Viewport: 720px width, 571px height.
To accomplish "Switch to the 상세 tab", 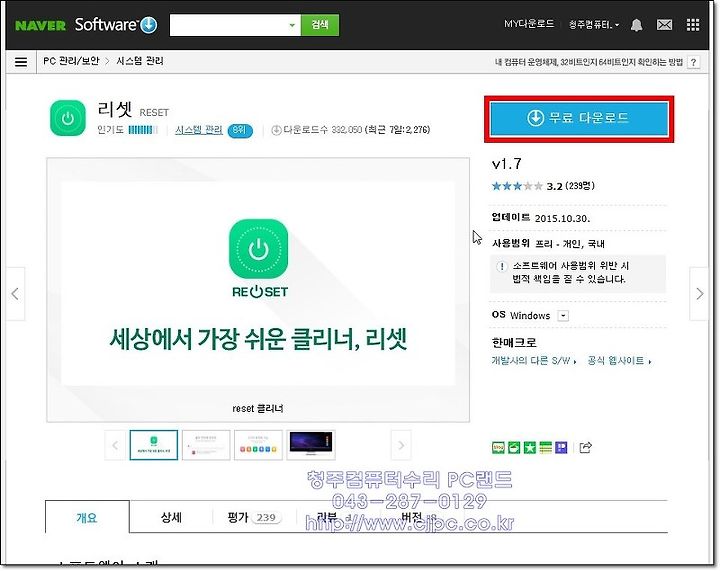I will [x=171, y=517].
